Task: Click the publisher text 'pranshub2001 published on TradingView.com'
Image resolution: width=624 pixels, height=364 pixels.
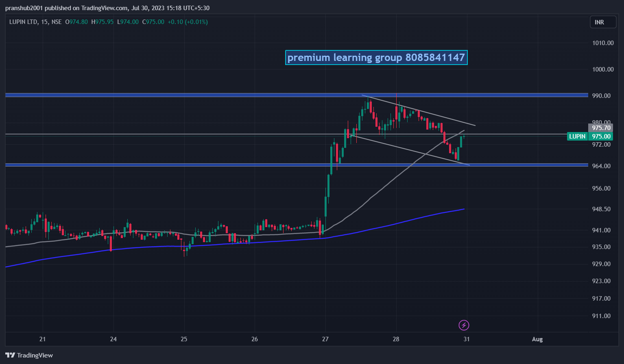Action: [66, 8]
